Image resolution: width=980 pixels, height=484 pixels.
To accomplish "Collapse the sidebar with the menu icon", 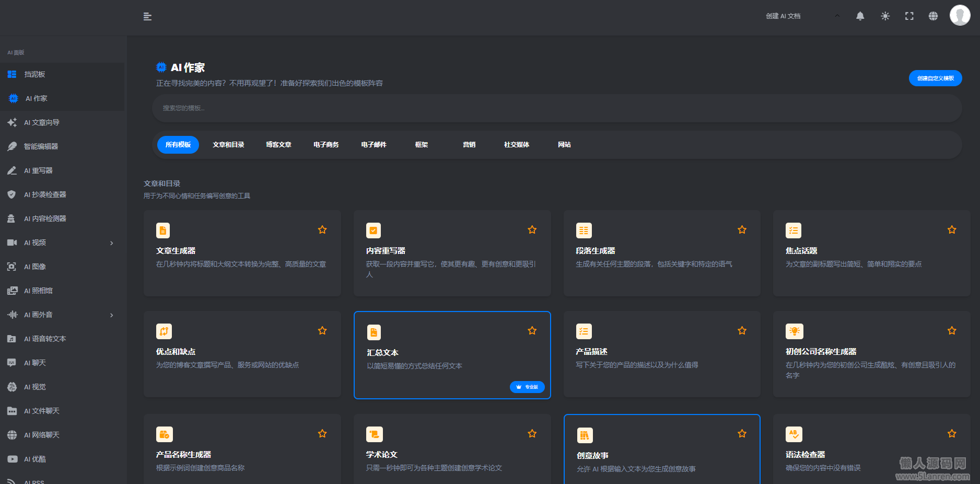I will [147, 17].
